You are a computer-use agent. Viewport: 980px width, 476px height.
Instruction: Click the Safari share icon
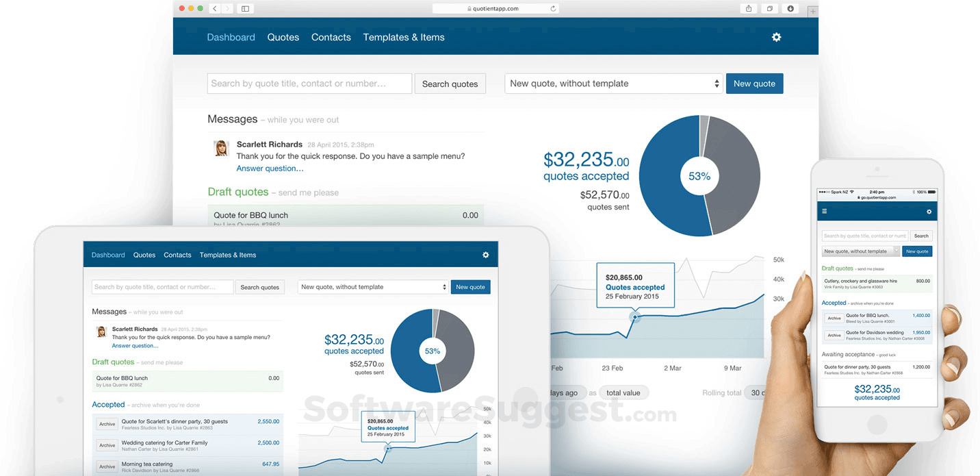point(747,8)
